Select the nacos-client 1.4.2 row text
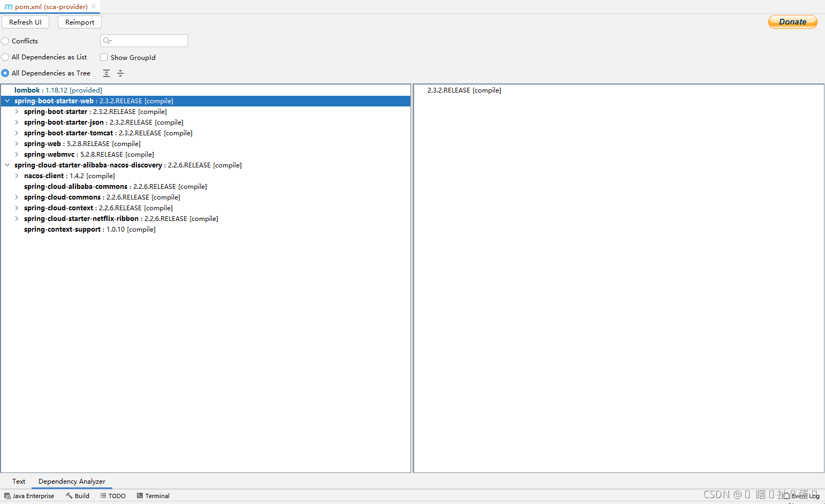Image resolution: width=825 pixels, height=504 pixels. (x=70, y=176)
